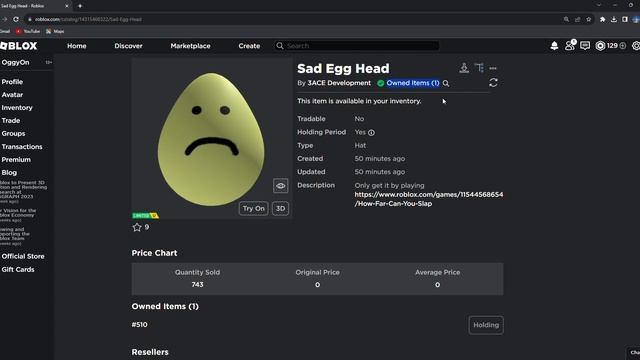Open friend requests icon in navbar
This screenshot has width=640, height=360.
click(569, 45)
